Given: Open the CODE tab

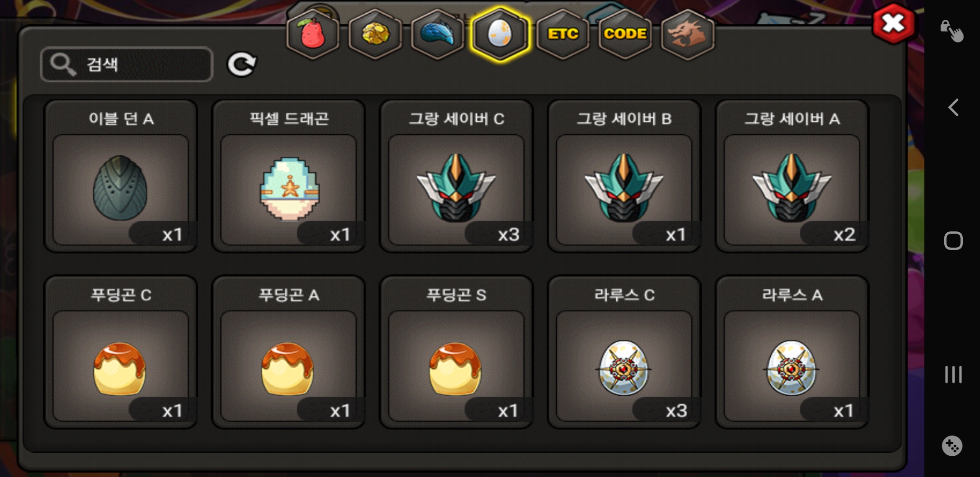Looking at the screenshot, I should (x=625, y=34).
